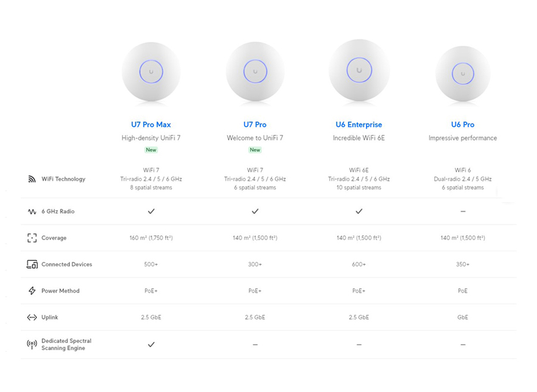537x392 pixels.
Task: Open the U6 Enterprise product page
Action: point(359,125)
